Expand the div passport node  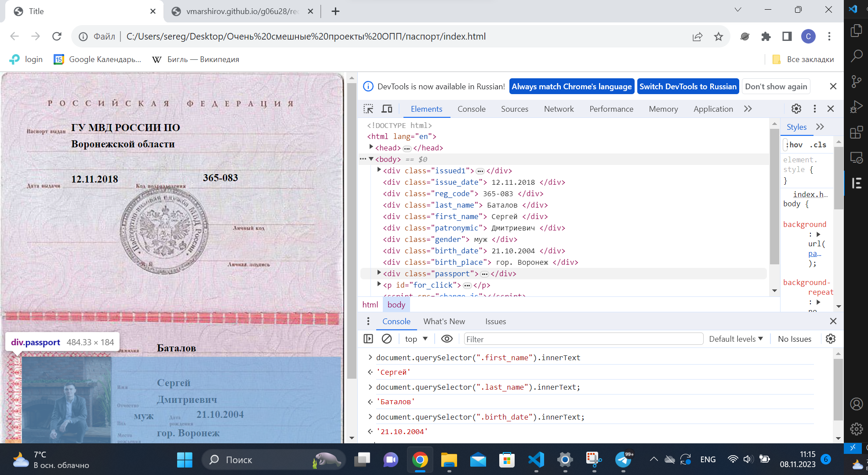379,273
